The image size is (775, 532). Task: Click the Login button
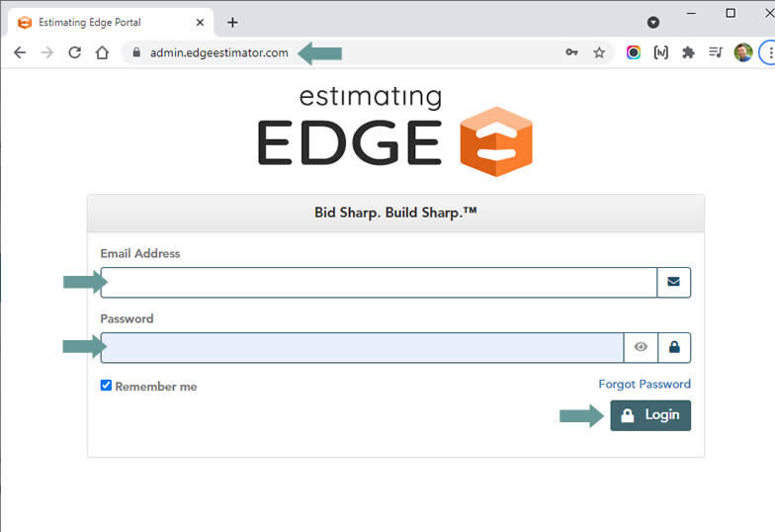tap(650, 415)
